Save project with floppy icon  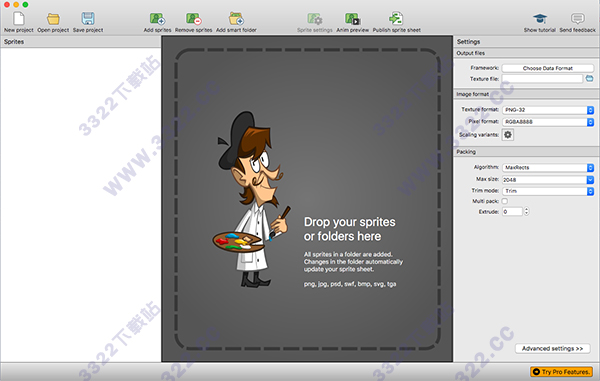pos(88,22)
